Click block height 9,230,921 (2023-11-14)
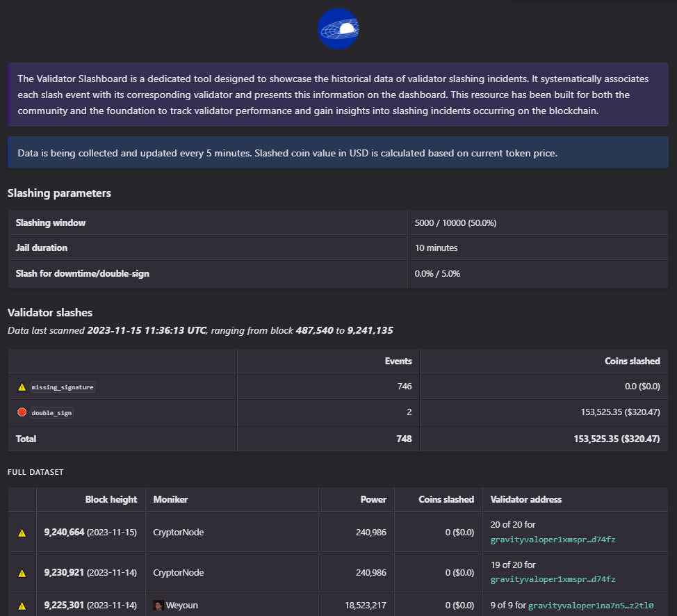Viewport: 677px width, 616px height. pos(90,572)
